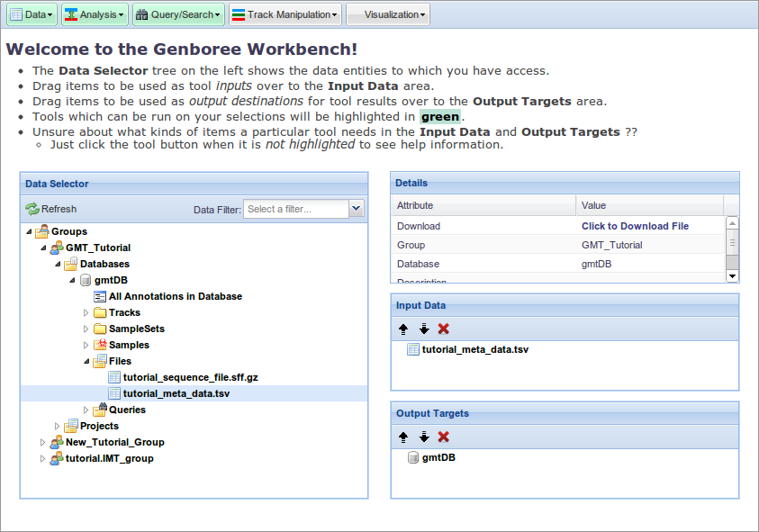Screen dimensions: 759x532
Task: Expand the Samples folder
Action: 86,345
